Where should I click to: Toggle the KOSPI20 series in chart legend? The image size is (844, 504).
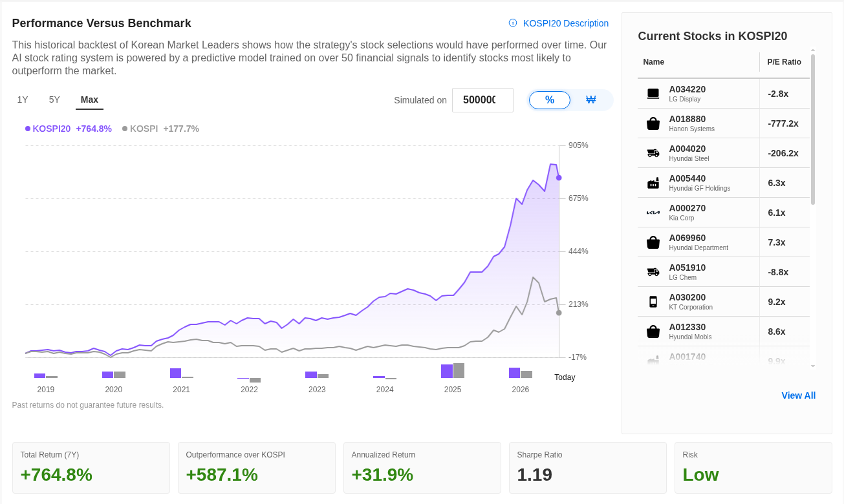click(x=68, y=129)
